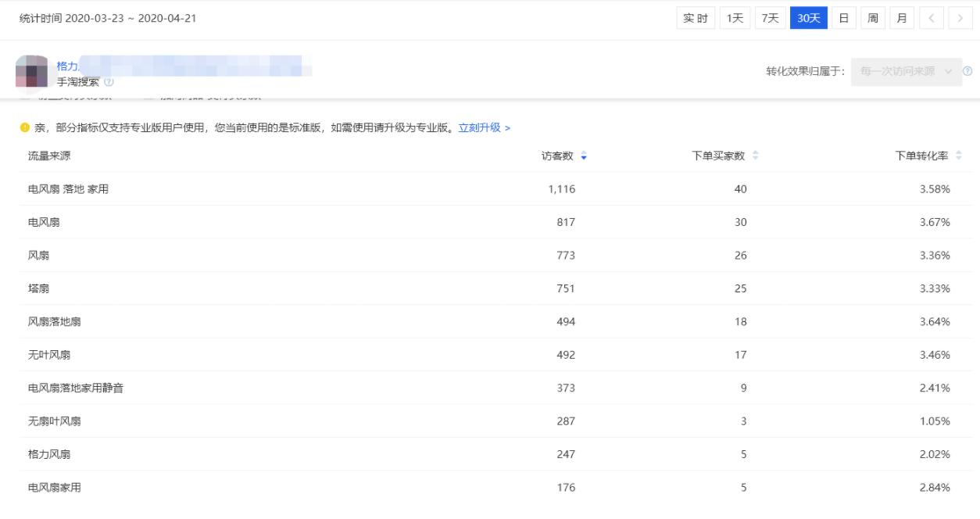The image size is (980, 519).
Task: Click the previous time period arrow
Action: (930, 17)
